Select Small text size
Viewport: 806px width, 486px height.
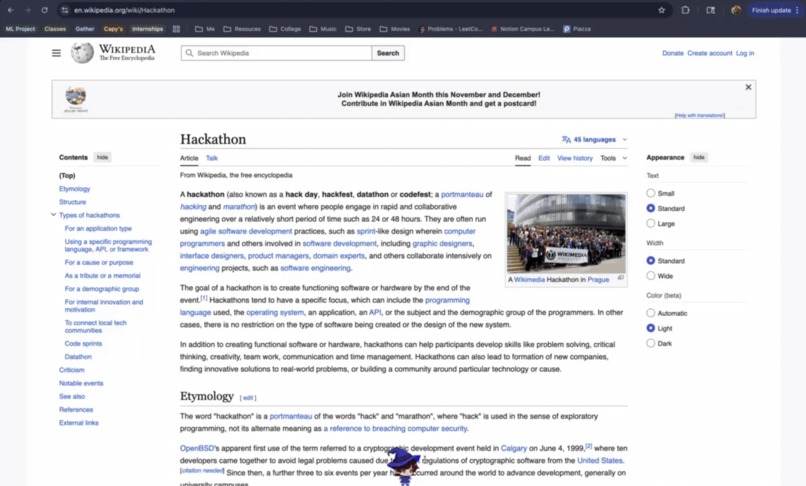point(650,193)
